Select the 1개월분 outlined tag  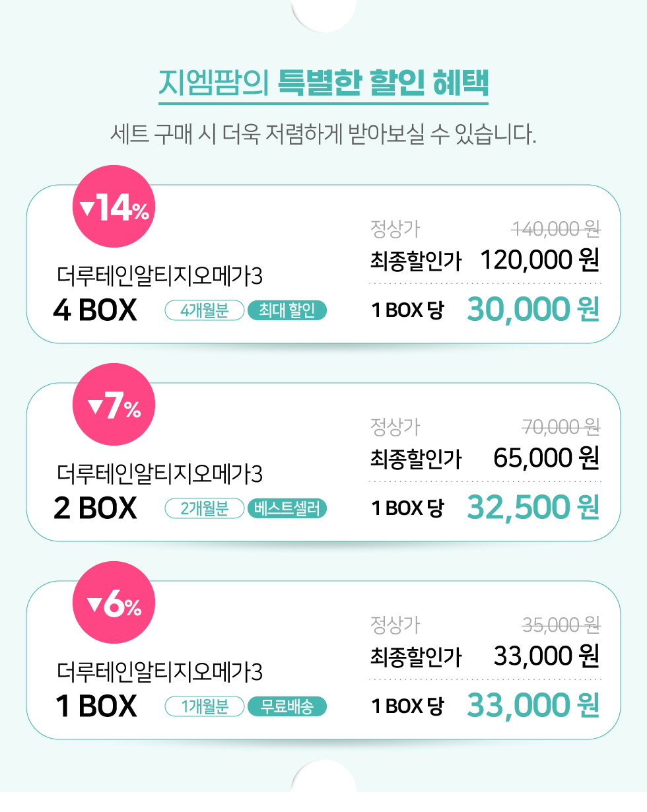(x=205, y=706)
